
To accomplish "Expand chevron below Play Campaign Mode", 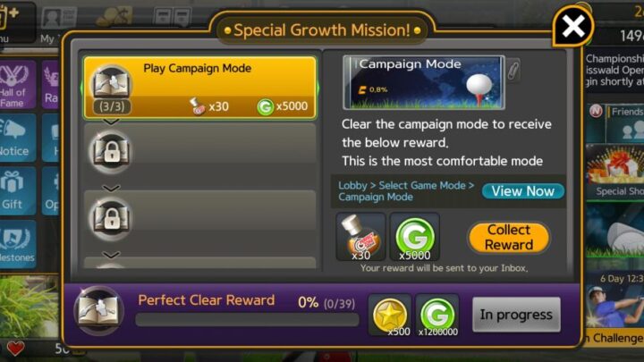I will tap(111, 122).
